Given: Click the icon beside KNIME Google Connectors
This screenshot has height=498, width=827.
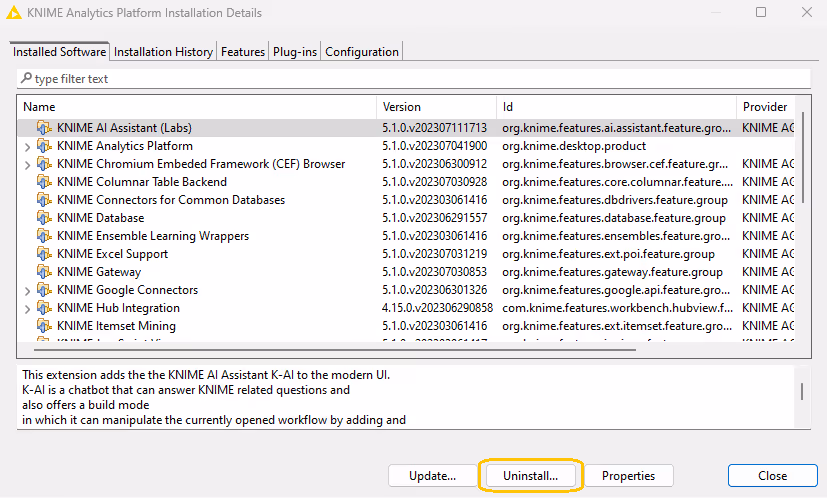Looking at the screenshot, I should pos(44,289).
